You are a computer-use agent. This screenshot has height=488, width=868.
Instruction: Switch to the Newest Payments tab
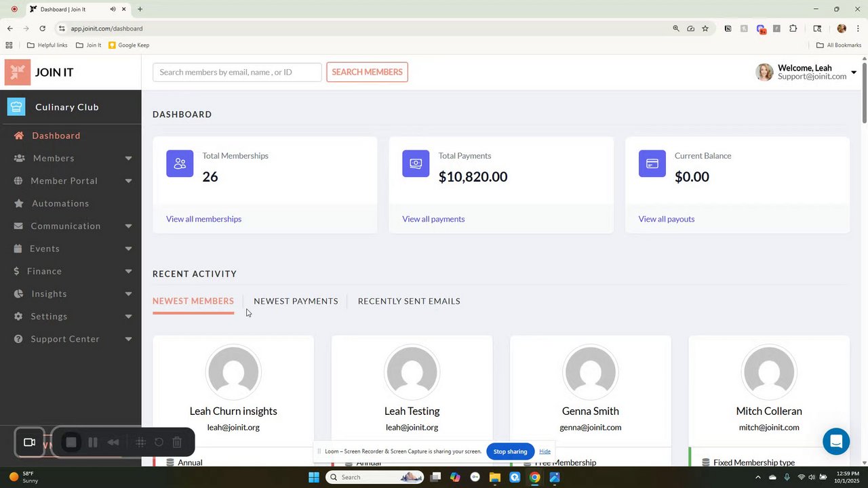click(x=296, y=301)
